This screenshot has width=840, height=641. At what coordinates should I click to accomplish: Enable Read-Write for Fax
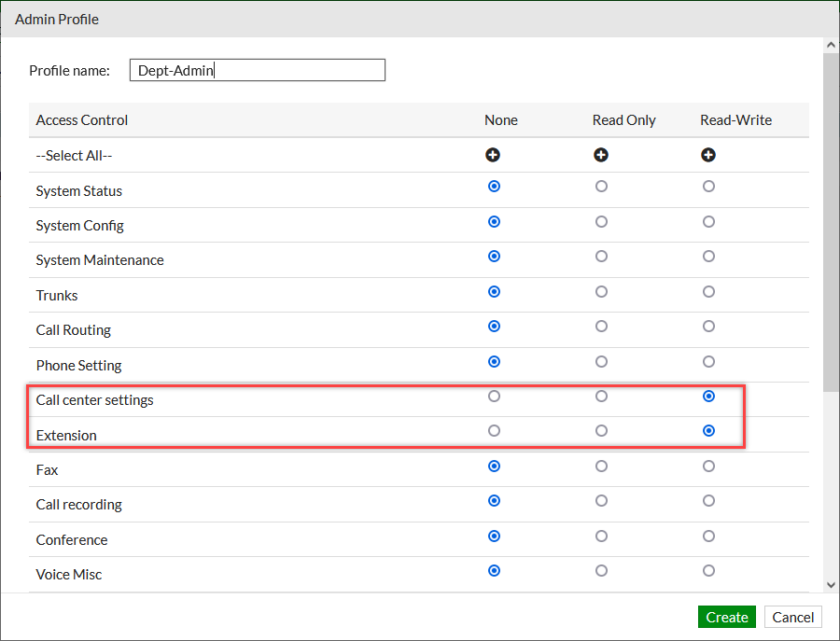point(708,466)
